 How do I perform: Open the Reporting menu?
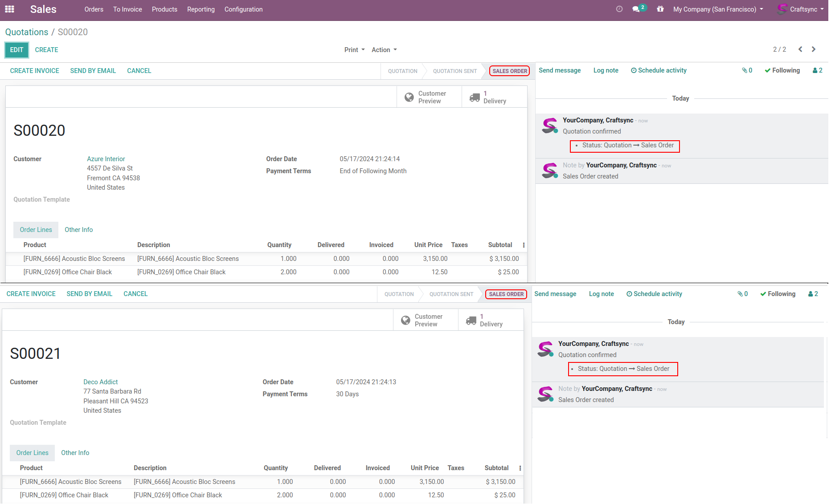pos(201,9)
